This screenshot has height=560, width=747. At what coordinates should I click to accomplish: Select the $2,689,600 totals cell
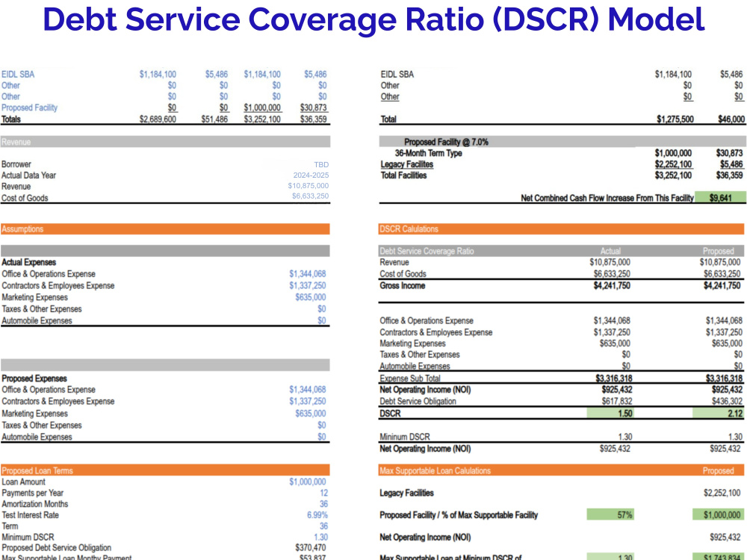158,119
